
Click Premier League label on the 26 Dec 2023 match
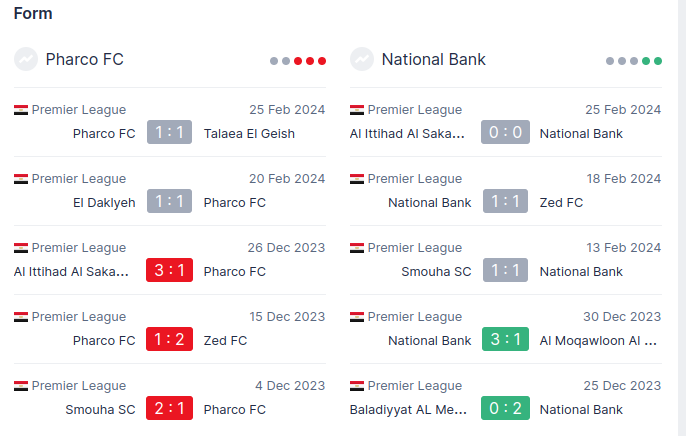pyautogui.click(x=78, y=248)
